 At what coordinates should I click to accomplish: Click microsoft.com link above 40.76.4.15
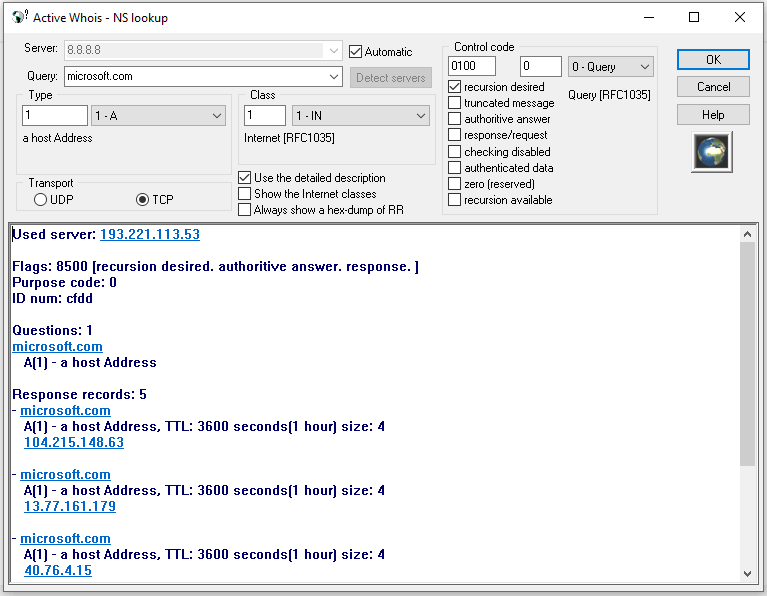(65, 539)
